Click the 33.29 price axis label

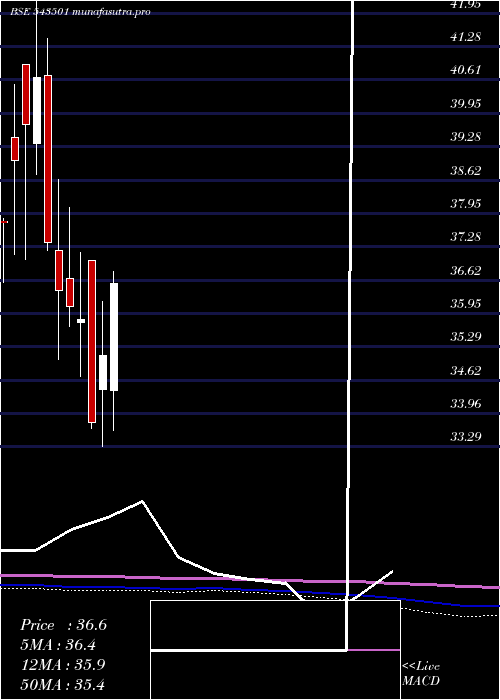pyautogui.click(x=466, y=437)
